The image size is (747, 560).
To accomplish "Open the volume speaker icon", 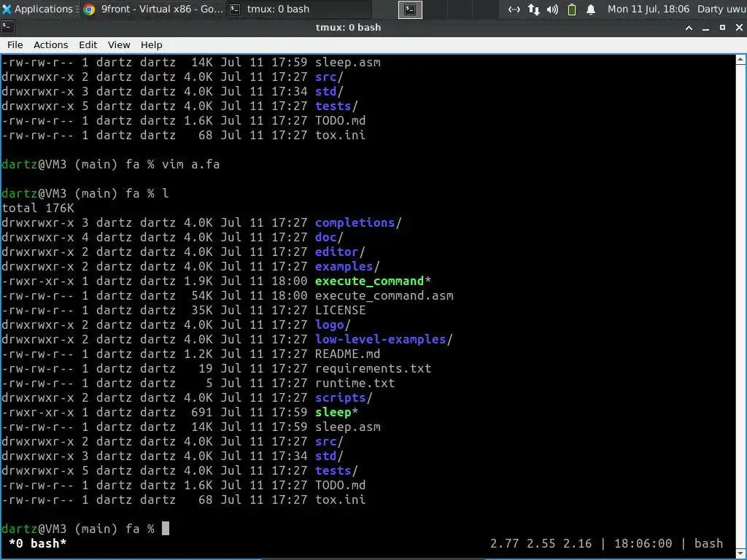I will (552, 9).
